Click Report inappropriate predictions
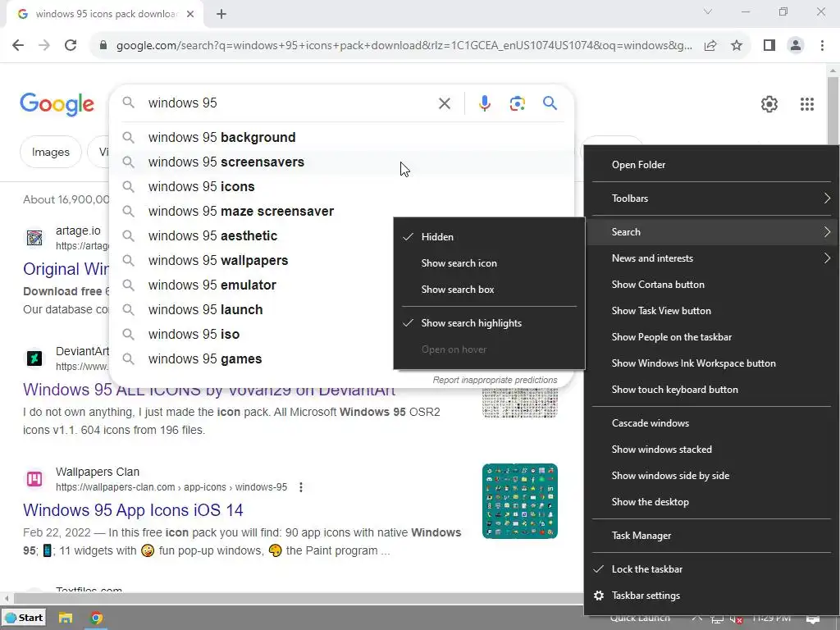Screen dimensions: 840x630 click(x=495, y=380)
